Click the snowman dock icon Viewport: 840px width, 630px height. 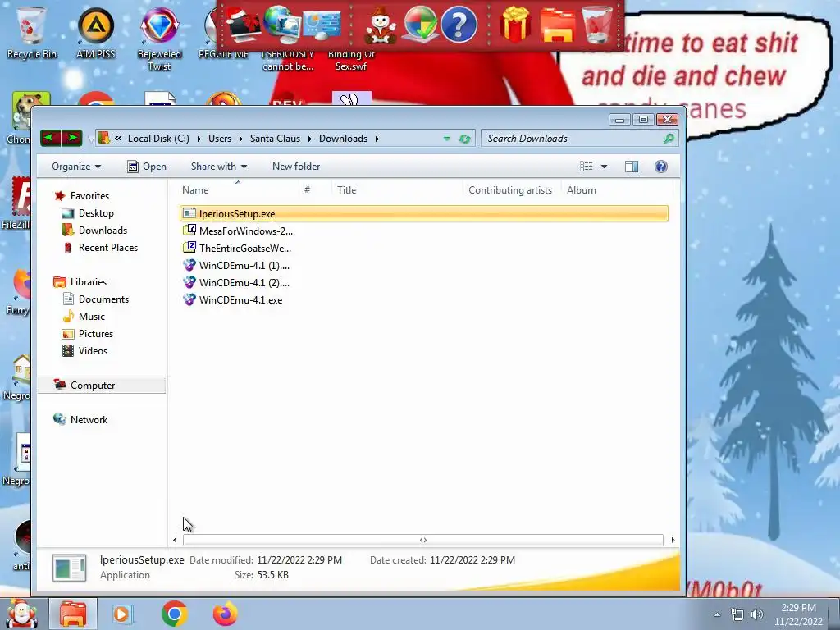[381, 25]
